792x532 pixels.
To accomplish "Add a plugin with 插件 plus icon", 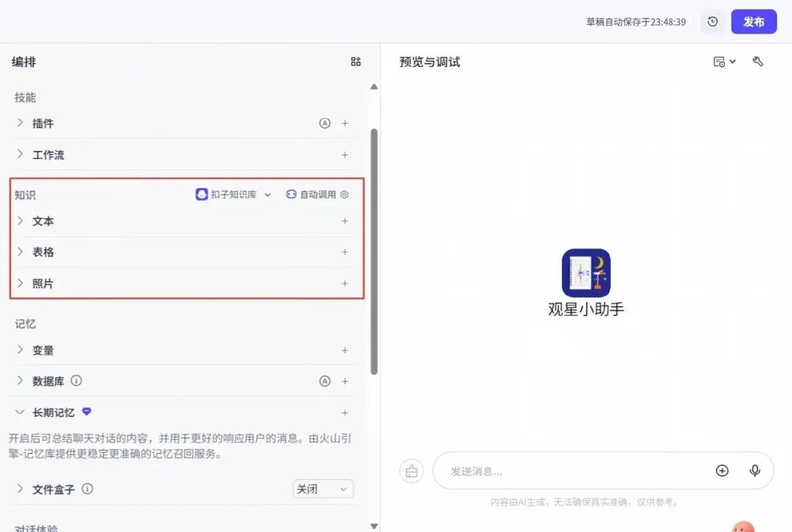I will pyautogui.click(x=345, y=123).
